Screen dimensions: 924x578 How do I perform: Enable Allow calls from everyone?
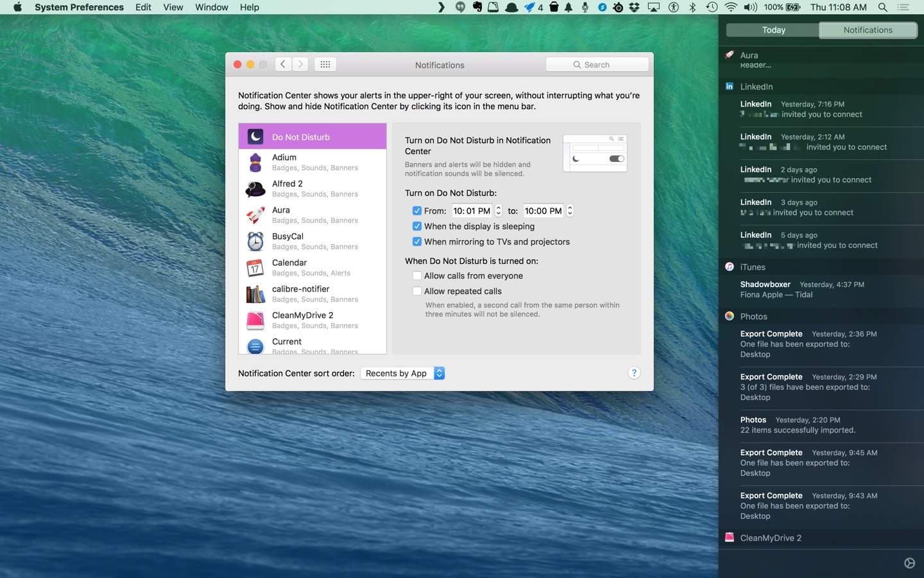pyautogui.click(x=417, y=276)
